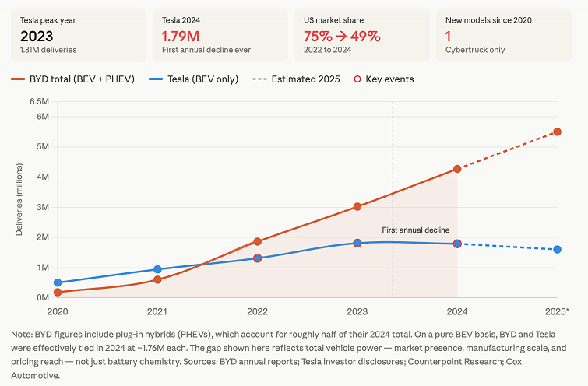Click the 'Cybertruck only' subtitle

[x=475, y=50]
